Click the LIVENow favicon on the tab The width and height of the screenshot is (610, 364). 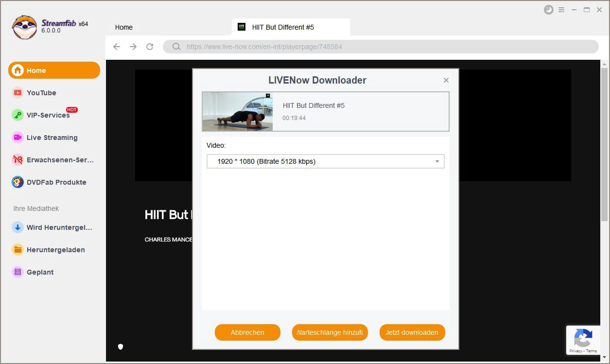pyautogui.click(x=242, y=27)
